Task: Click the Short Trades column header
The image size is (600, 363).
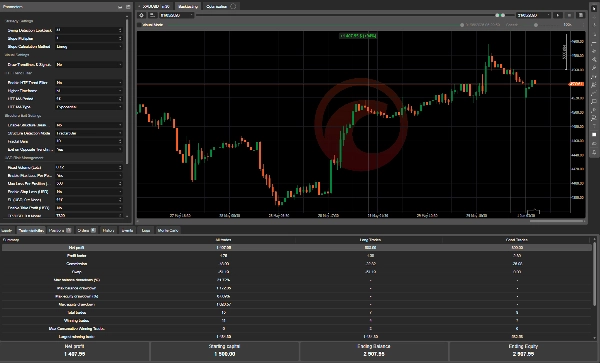Action: tap(517, 240)
